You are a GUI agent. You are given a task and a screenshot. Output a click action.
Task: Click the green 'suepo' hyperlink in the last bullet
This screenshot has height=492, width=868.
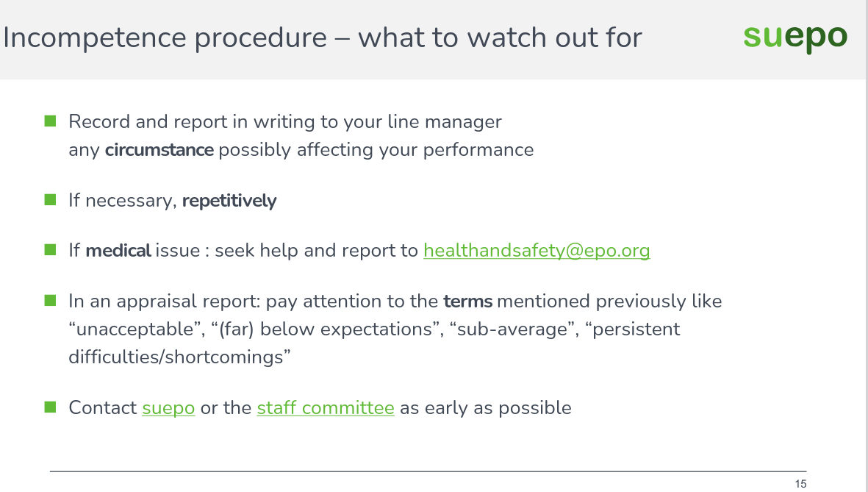tap(168, 408)
